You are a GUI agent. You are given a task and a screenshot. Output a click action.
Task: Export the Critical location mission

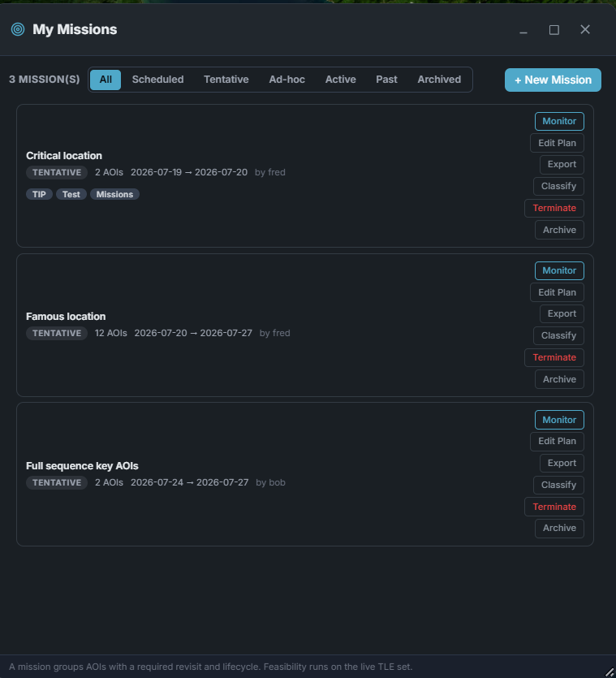pyautogui.click(x=562, y=164)
